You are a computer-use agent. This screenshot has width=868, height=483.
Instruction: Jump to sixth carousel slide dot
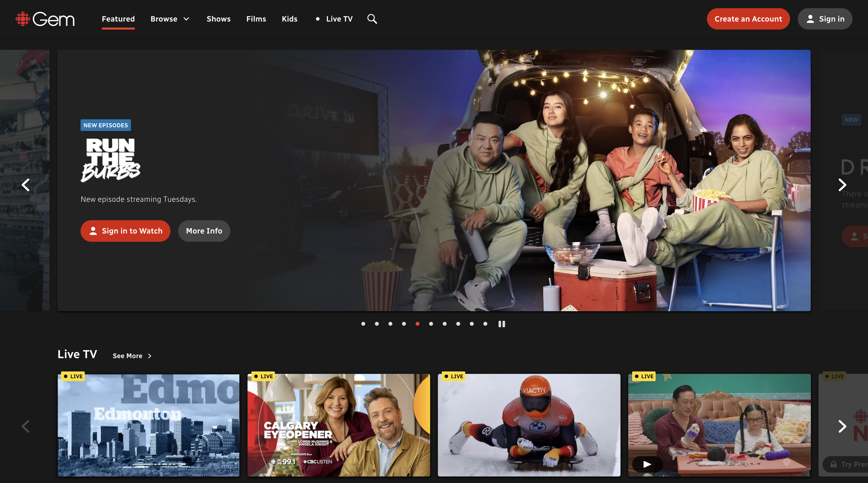coord(431,324)
